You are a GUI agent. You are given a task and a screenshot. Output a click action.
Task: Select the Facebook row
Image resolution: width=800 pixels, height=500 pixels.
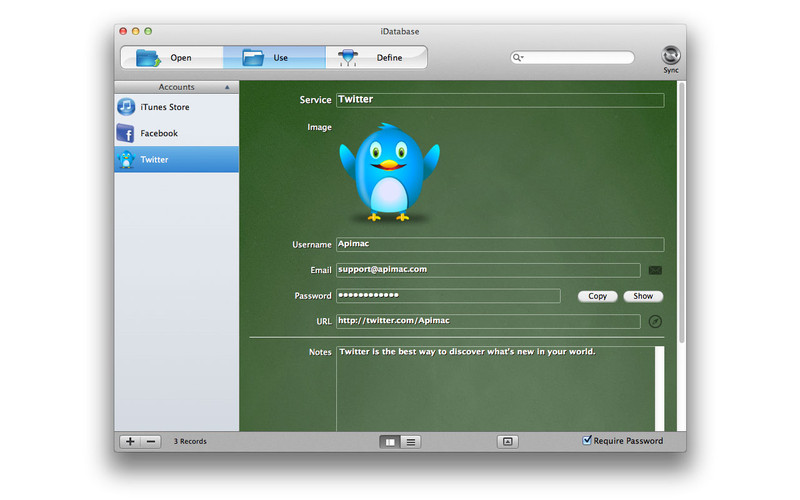(x=177, y=134)
